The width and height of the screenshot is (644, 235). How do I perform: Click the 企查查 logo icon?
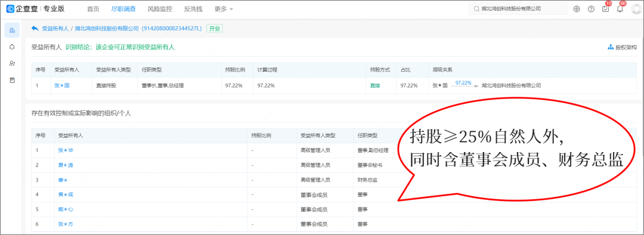pyautogui.click(x=11, y=8)
